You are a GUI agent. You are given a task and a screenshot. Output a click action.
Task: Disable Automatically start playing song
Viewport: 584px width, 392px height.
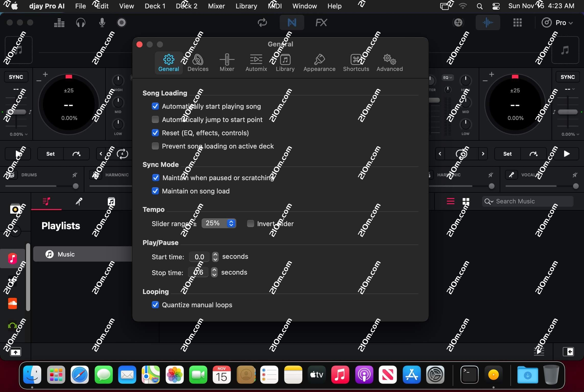[156, 106]
